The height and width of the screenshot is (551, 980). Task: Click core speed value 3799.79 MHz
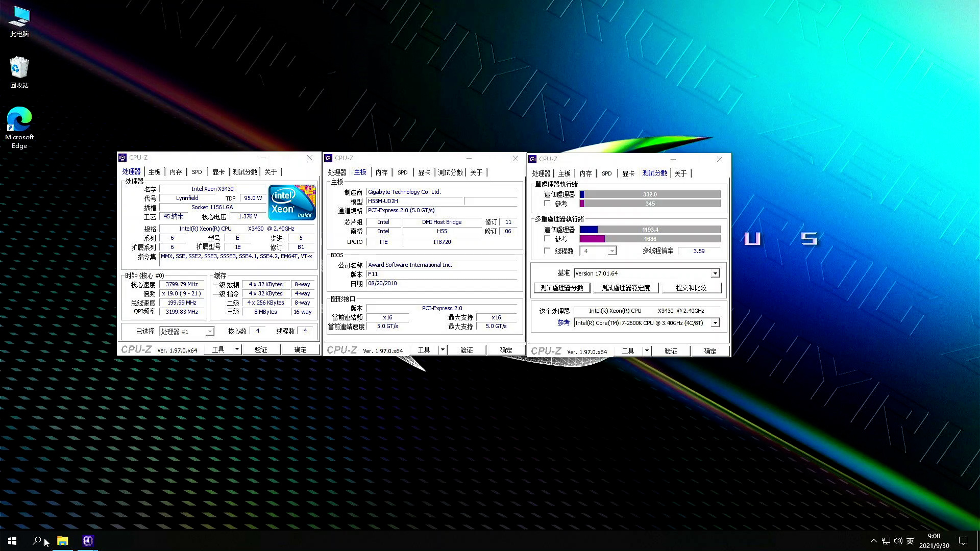pyautogui.click(x=182, y=285)
